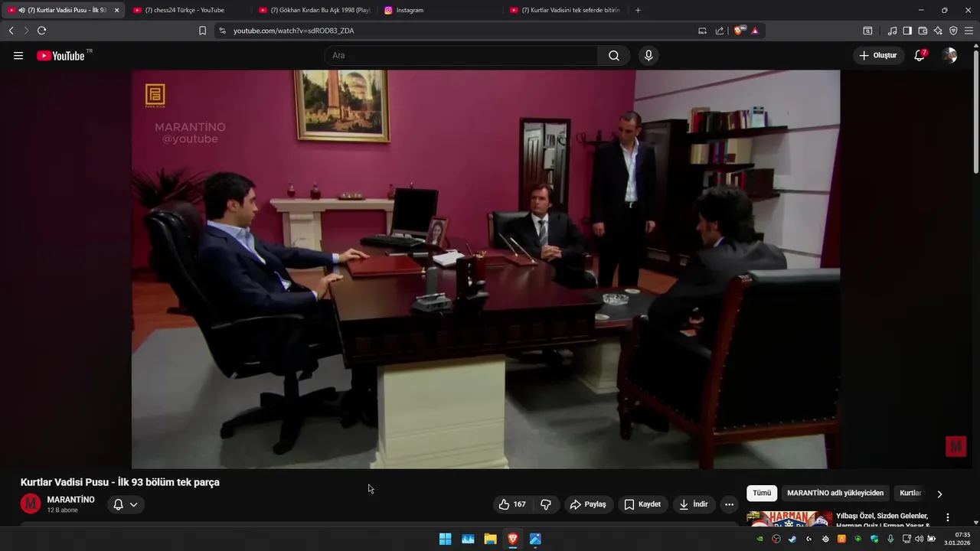The width and height of the screenshot is (980, 551).
Task: Open the YouTube hamburger guide menu
Action: tap(18, 55)
